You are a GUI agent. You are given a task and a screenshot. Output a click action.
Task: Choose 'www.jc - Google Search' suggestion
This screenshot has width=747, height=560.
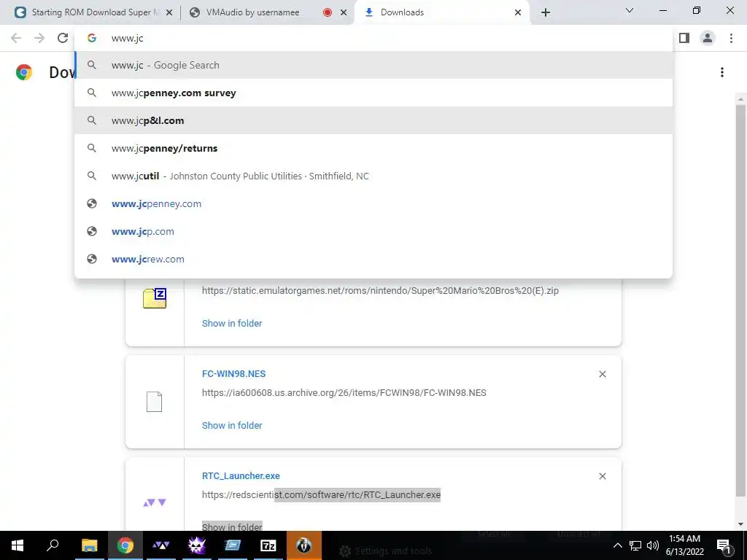[x=373, y=65]
